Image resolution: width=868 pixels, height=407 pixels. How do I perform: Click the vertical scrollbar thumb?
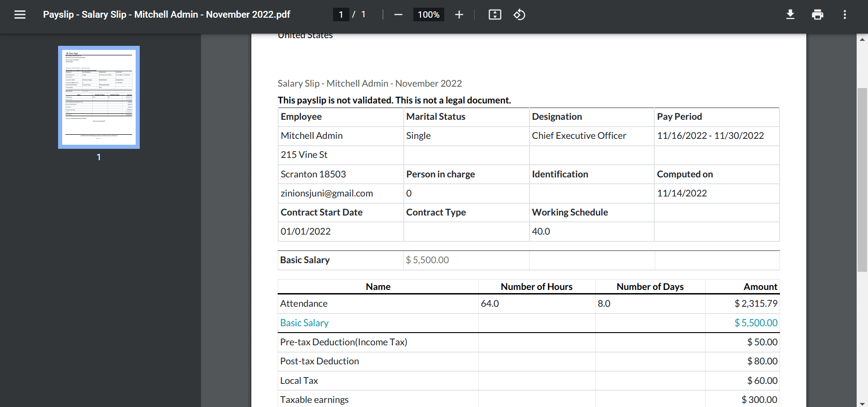(862, 179)
